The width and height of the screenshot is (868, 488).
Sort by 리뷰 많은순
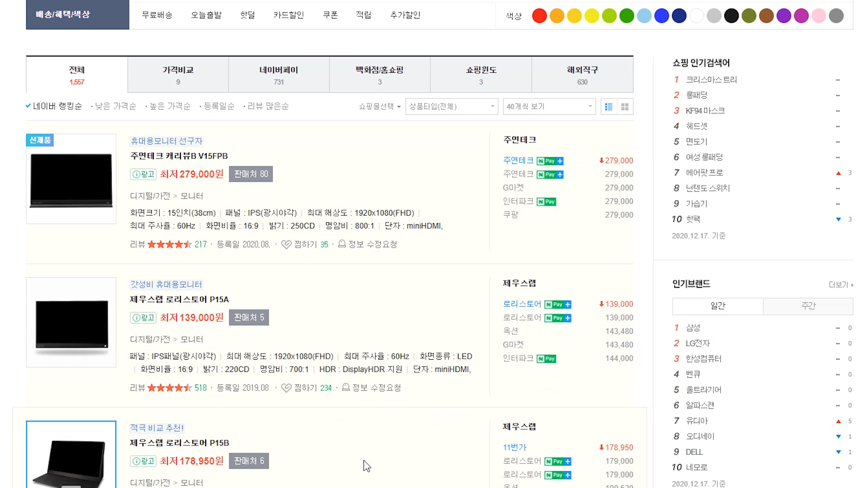click(x=268, y=106)
